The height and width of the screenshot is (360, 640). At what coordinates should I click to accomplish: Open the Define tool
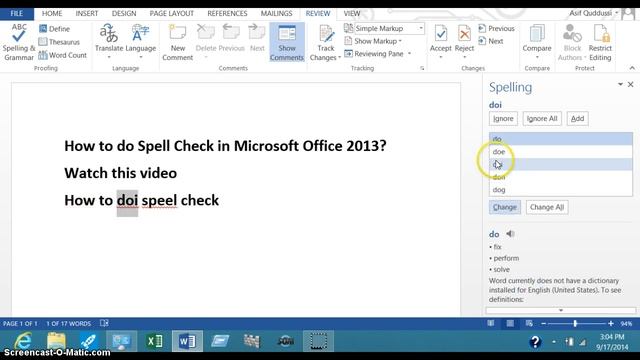point(55,29)
